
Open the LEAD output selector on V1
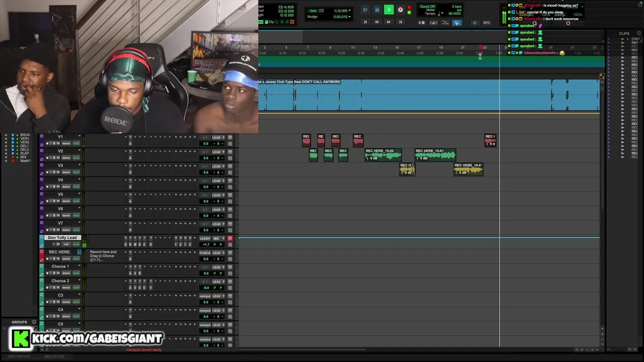(x=216, y=137)
